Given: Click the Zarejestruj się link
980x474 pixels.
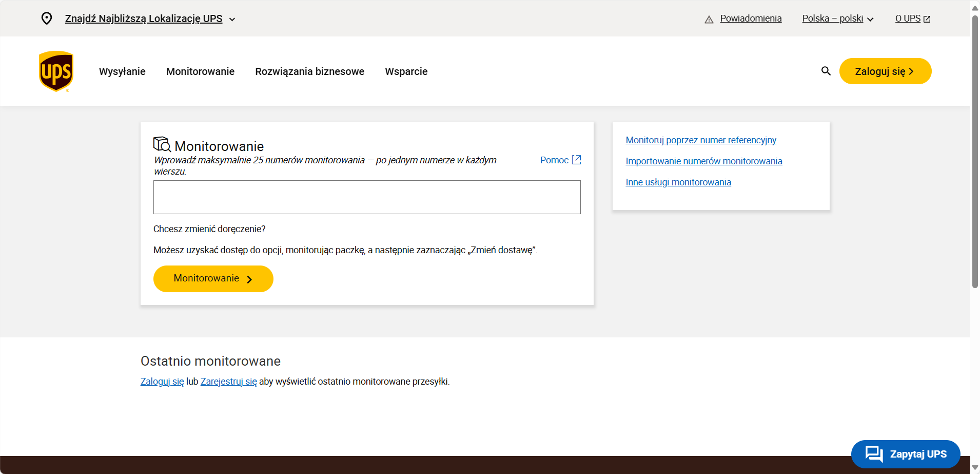Looking at the screenshot, I should point(229,382).
